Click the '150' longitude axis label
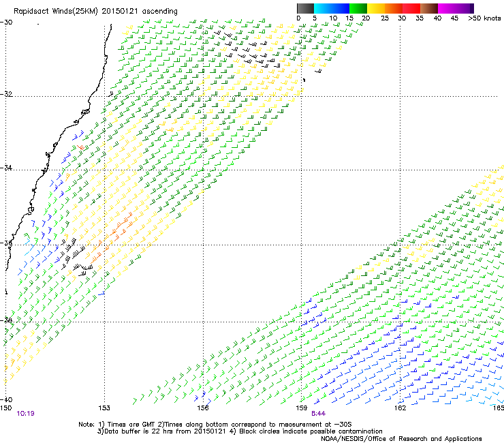The width and height of the screenshot is (504, 443). click(5, 408)
